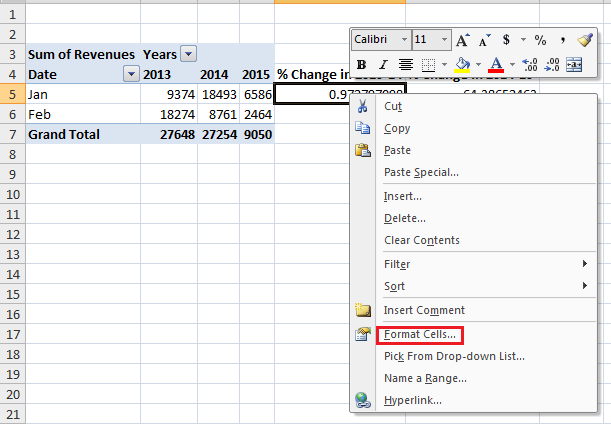
Task: Click Format Cells icon in menu
Action: [363, 334]
